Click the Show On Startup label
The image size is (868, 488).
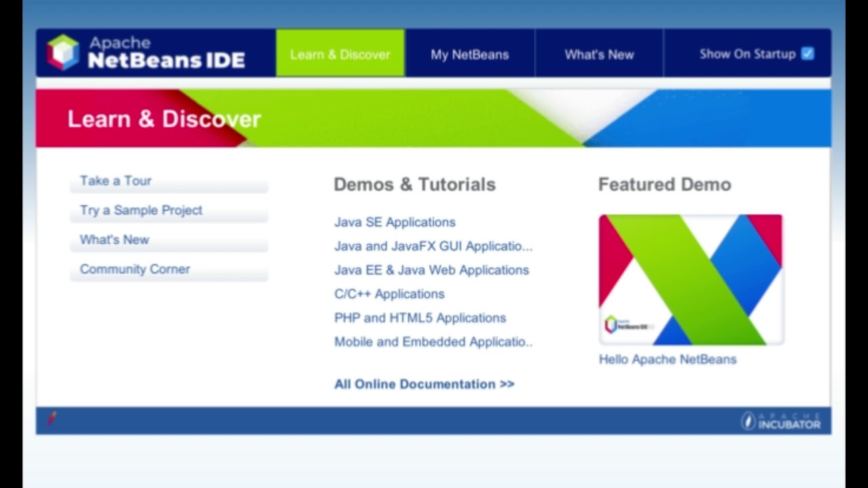[747, 54]
